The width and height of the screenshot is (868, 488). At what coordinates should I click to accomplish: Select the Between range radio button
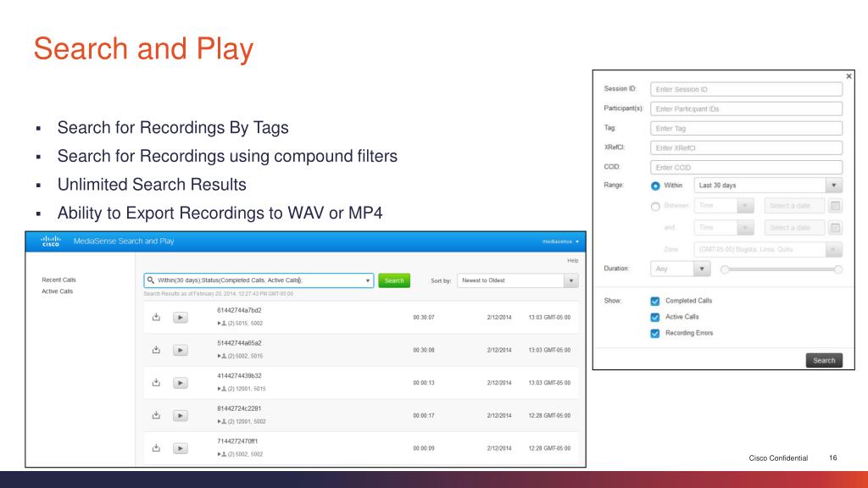pyautogui.click(x=655, y=207)
